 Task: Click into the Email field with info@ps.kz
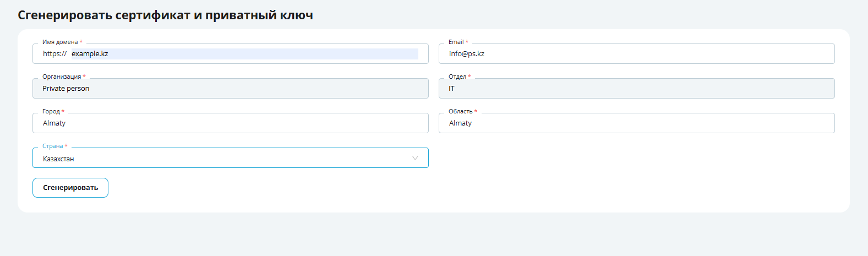click(x=636, y=54)
